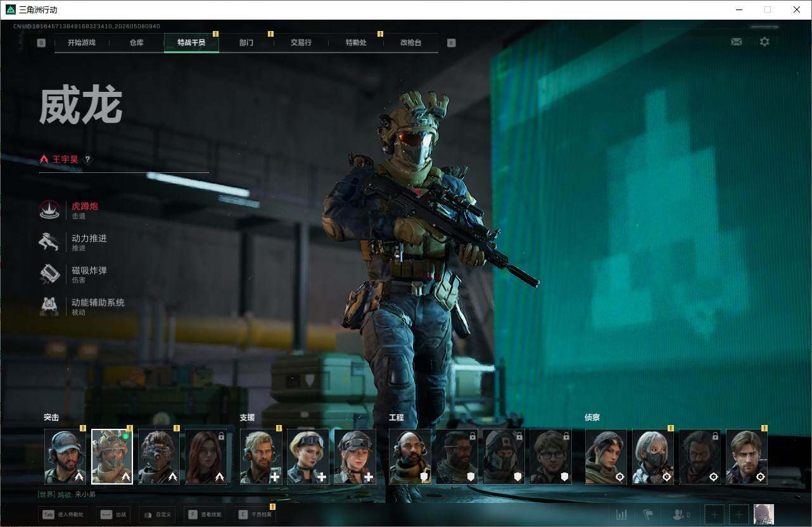Select the bearded 支援 operator with headset
812x527 pixels.
261,457
